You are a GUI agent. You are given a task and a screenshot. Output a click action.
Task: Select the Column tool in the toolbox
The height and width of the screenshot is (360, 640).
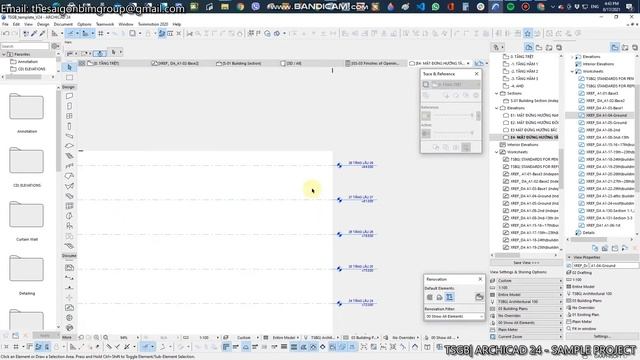(x=69, y=126)
